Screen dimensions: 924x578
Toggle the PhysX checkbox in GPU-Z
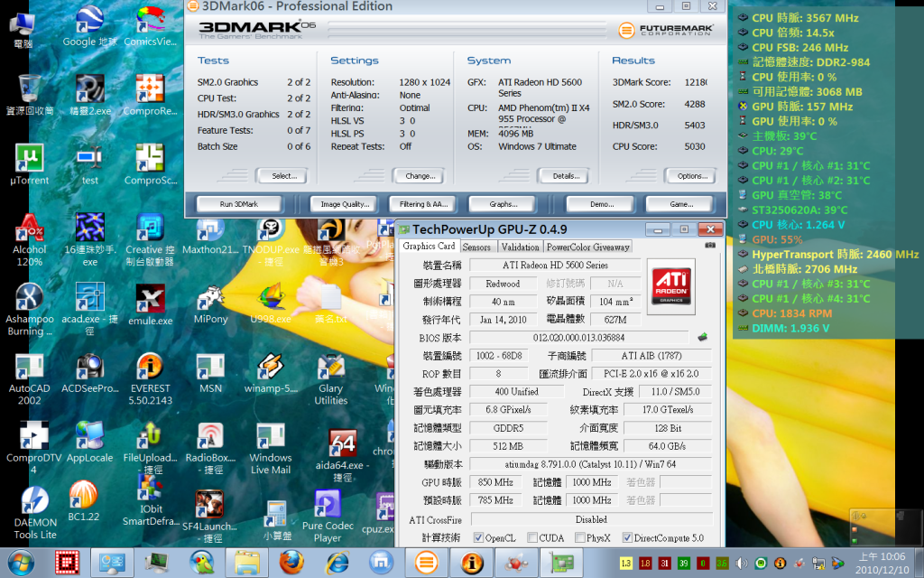(580, 537)
